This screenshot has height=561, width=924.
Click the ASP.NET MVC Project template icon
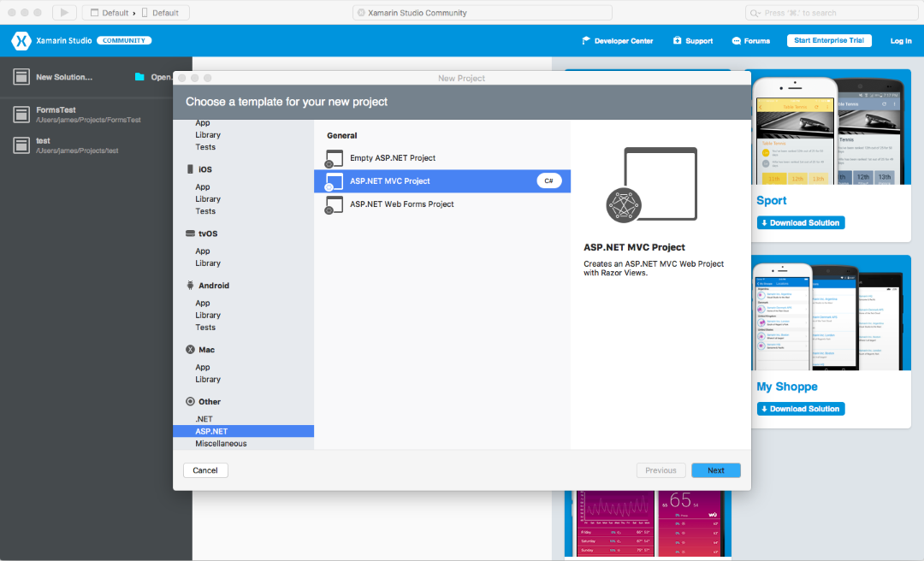[335, 181]
